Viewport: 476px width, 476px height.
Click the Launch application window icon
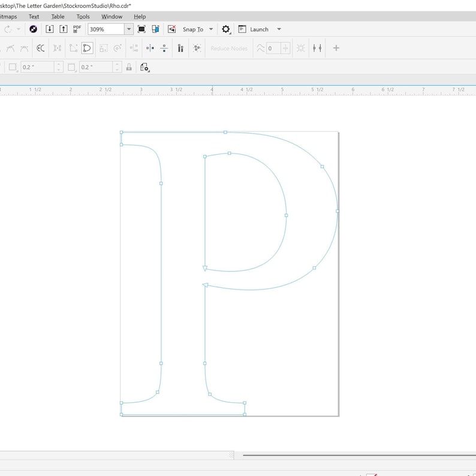click(x=242, y=29)
